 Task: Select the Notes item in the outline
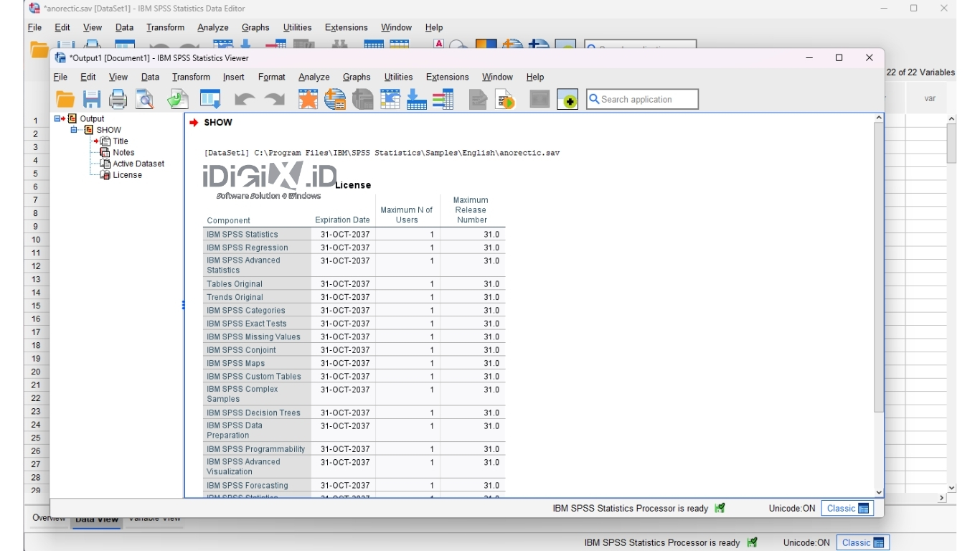(123, 152)
